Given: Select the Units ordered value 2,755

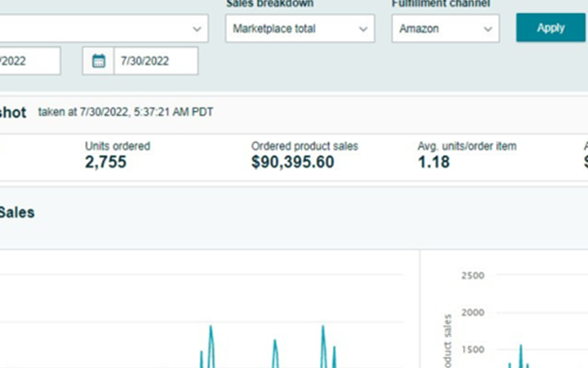Looking at the screenshot, I should tap(106, 162).
